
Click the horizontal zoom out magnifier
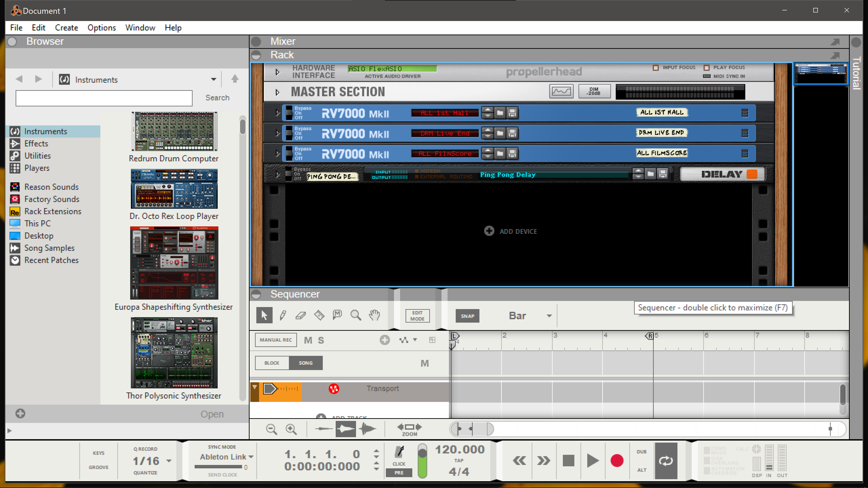(x=271, y=429)
